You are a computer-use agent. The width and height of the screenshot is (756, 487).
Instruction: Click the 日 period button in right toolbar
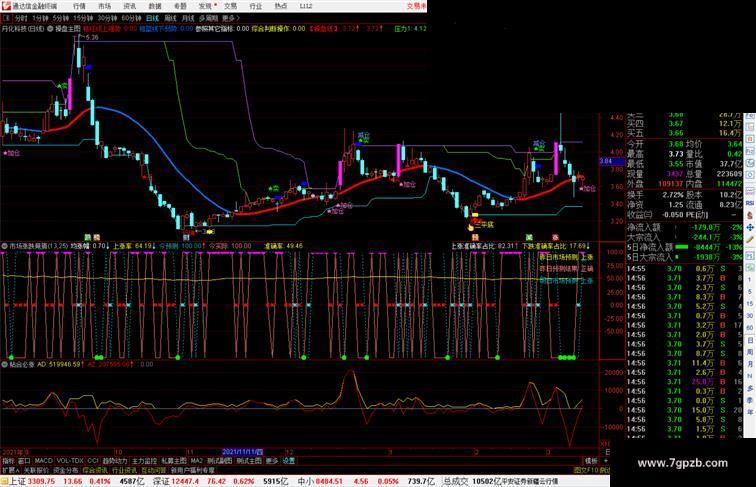tap(750, 340)
